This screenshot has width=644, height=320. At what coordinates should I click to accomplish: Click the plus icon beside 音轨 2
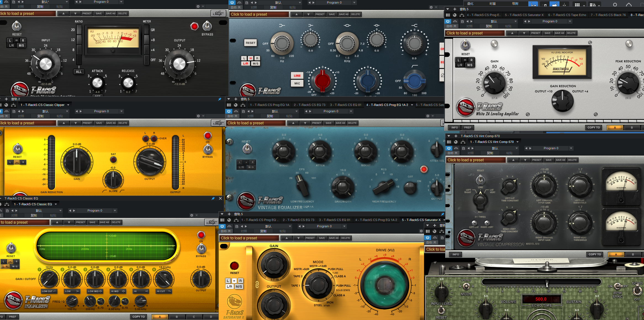6,99
